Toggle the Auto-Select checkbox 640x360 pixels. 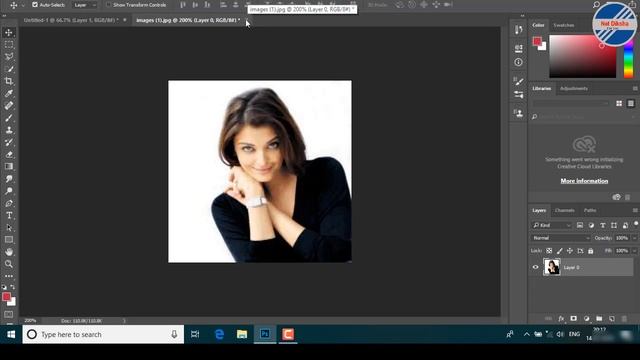(35, 5)
